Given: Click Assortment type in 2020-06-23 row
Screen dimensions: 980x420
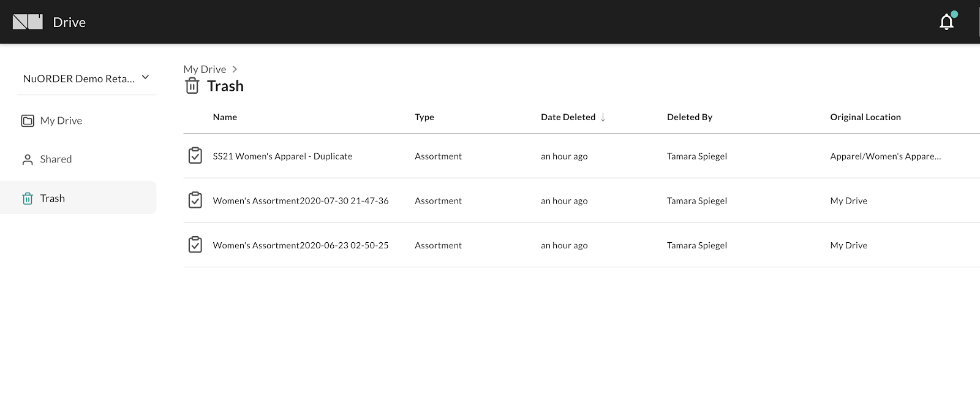Looking at the screenshot, I should point(438,245).
